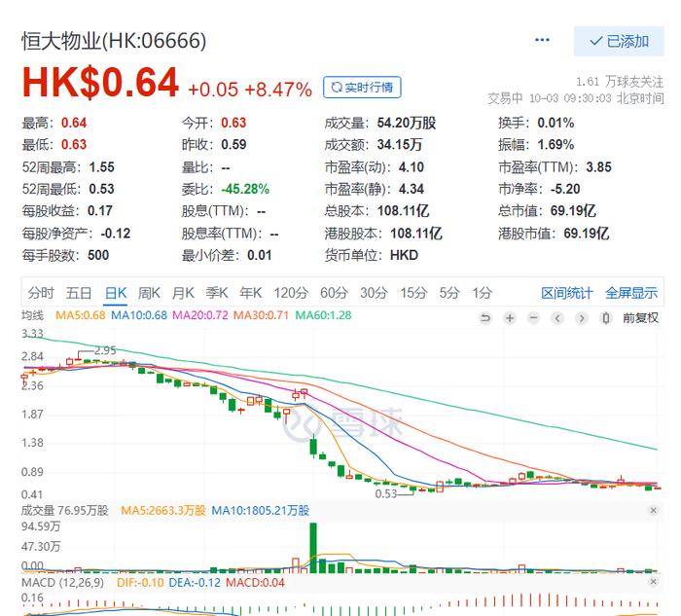Switch to the 30分 interval tab
Viewport: 681px width, 616px height.
(x=374, y=293)
